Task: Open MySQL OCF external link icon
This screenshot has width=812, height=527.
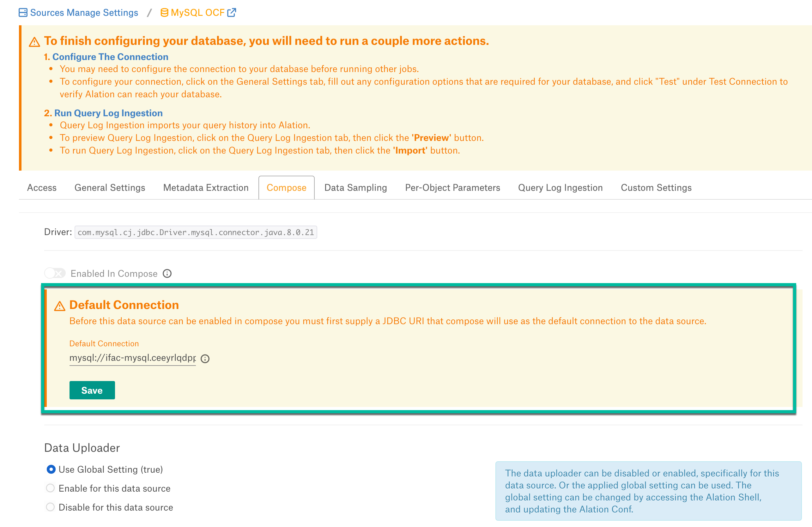Action: click(x=232, y=13)
